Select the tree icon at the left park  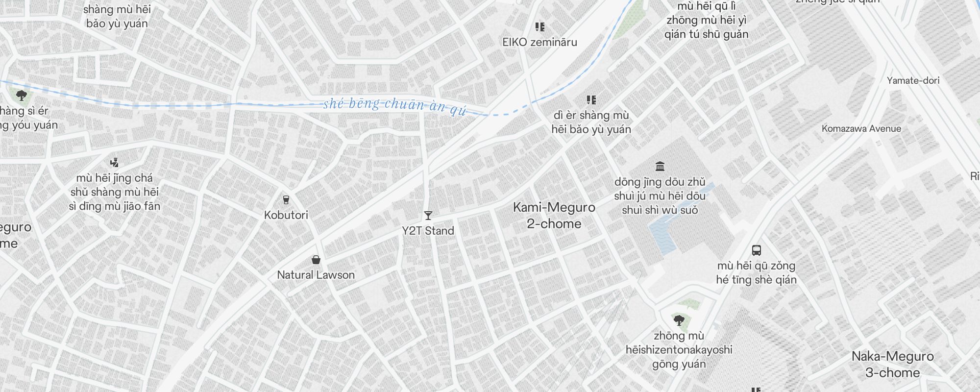21,96
